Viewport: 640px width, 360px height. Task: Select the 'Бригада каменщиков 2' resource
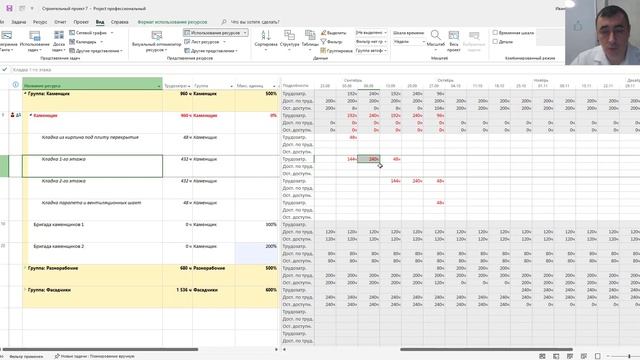click(x=58, y=246)
